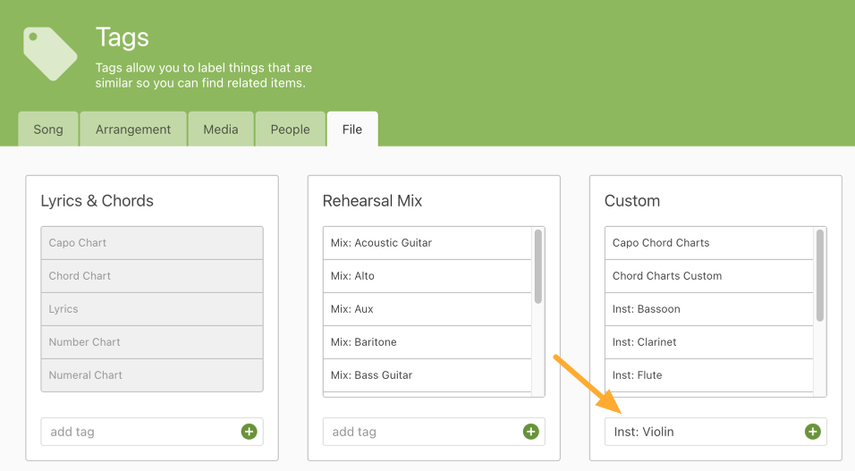Click the Custom group heading
855x471 pixels.
click(x=632, y=201)
